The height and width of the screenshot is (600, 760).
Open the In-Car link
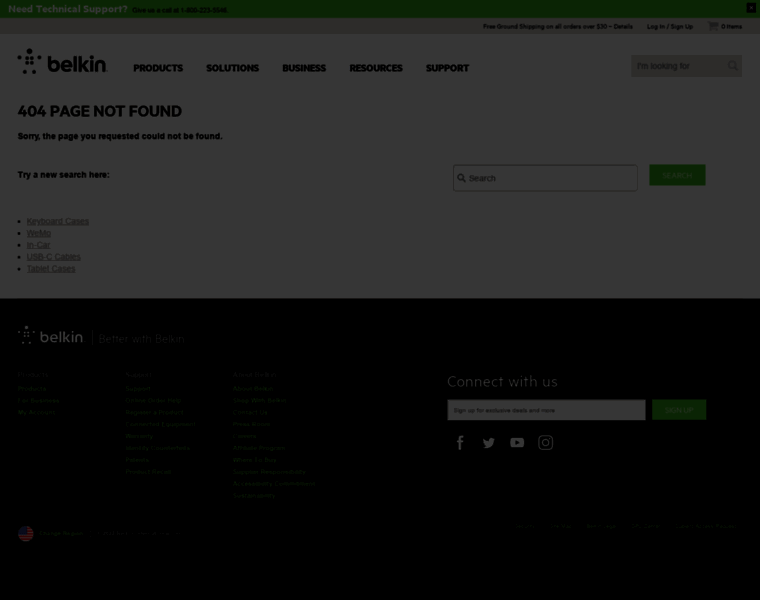tap(38, 245)
